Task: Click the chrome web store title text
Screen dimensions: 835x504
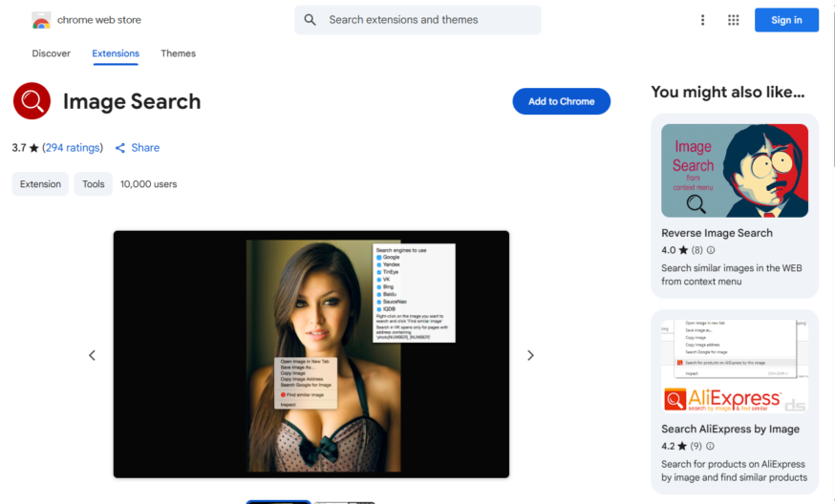Action: click(99, 20)
